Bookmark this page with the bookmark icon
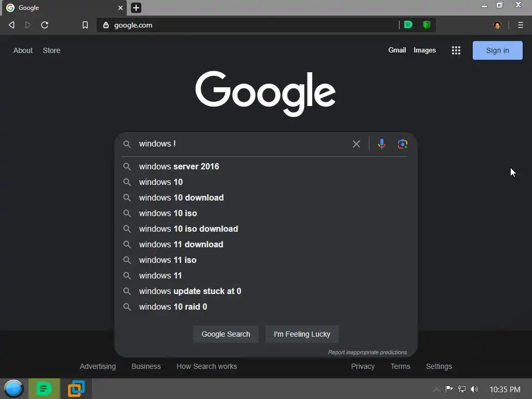The width and height of the screenshot is (532, 399). pyautogui.click(x=85, y=25)
